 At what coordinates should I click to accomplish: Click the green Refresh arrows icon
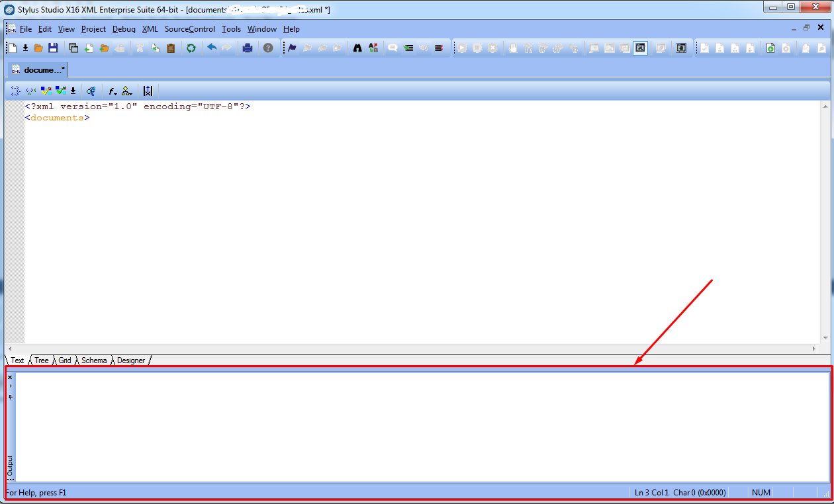click(x=191, y=48)
